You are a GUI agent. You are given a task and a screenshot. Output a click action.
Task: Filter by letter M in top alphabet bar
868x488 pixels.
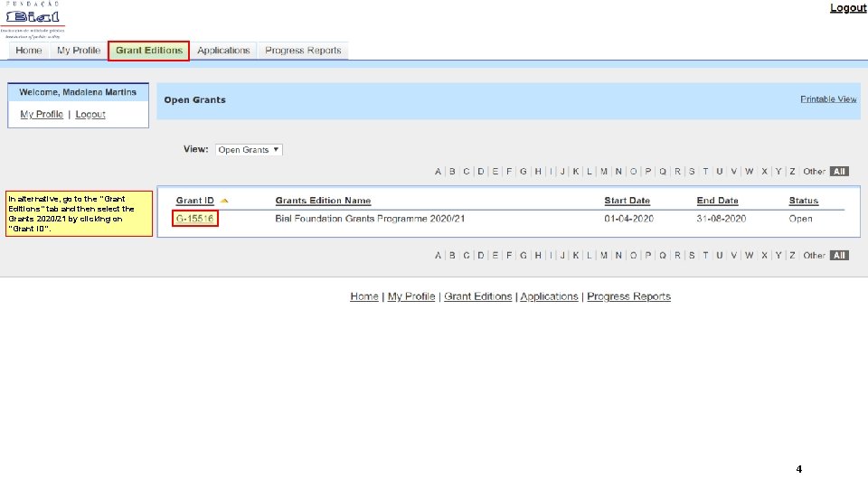click(x=604, y=172)
